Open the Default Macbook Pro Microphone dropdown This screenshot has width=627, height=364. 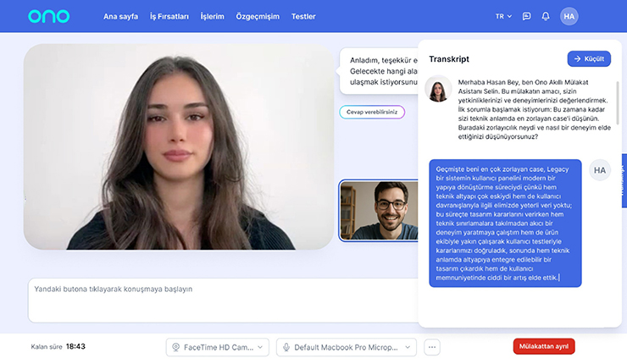pos(347,347)
